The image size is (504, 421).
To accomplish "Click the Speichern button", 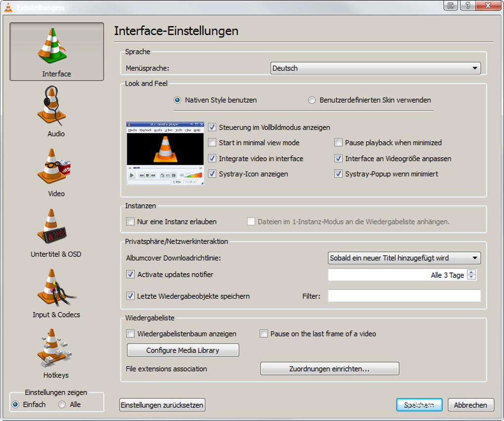I will click(x=419, y=405).
